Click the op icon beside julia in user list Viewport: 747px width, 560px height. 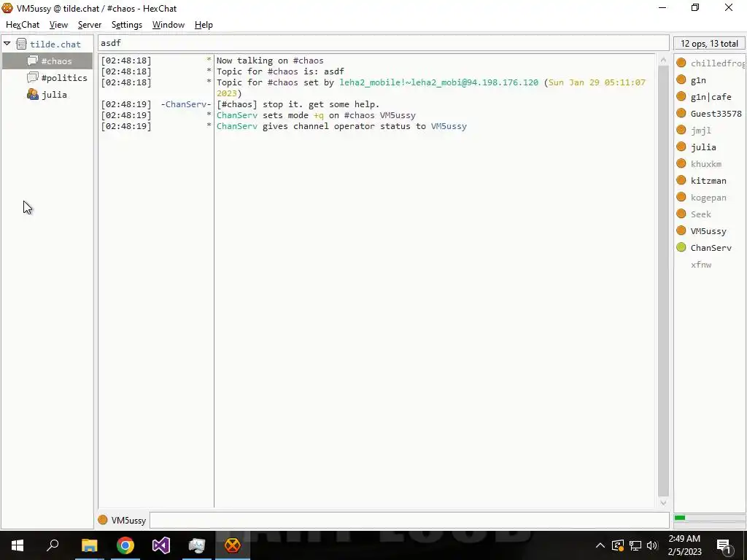click(x=681, y=146)
